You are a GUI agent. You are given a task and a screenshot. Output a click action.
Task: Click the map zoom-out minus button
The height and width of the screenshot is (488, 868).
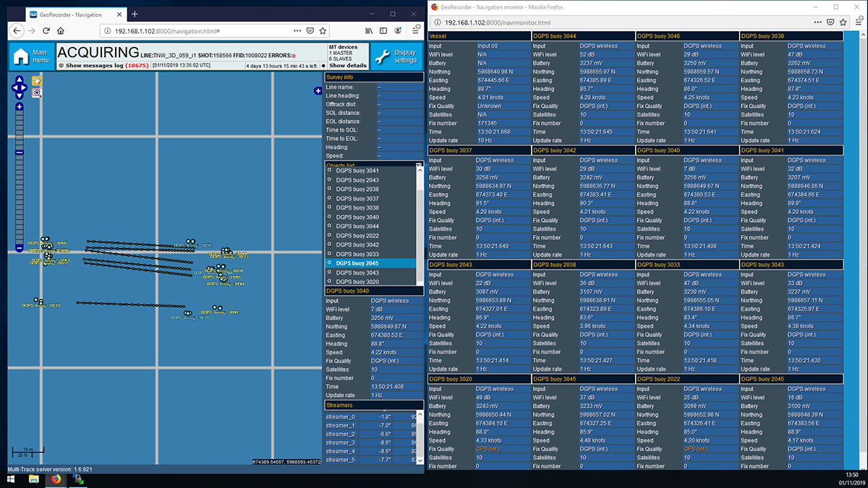tap(20, 248)
